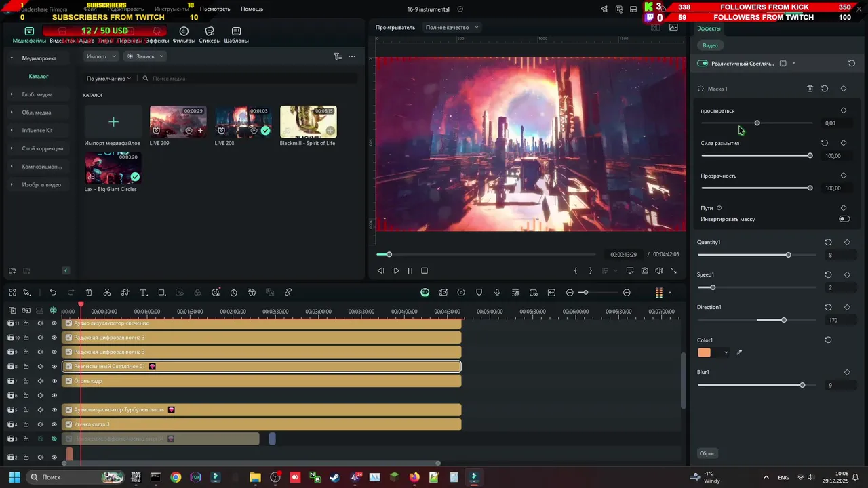Click the microphone voiceover icon

point(497,293)
